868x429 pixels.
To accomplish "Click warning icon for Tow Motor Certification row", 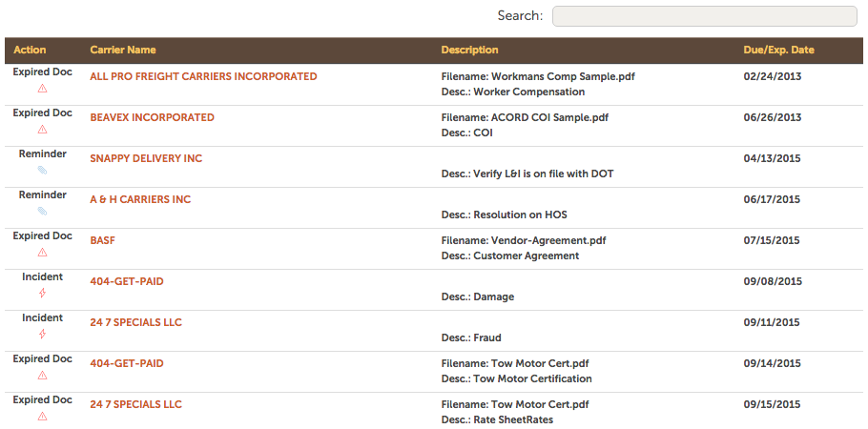I will (42, 376).
